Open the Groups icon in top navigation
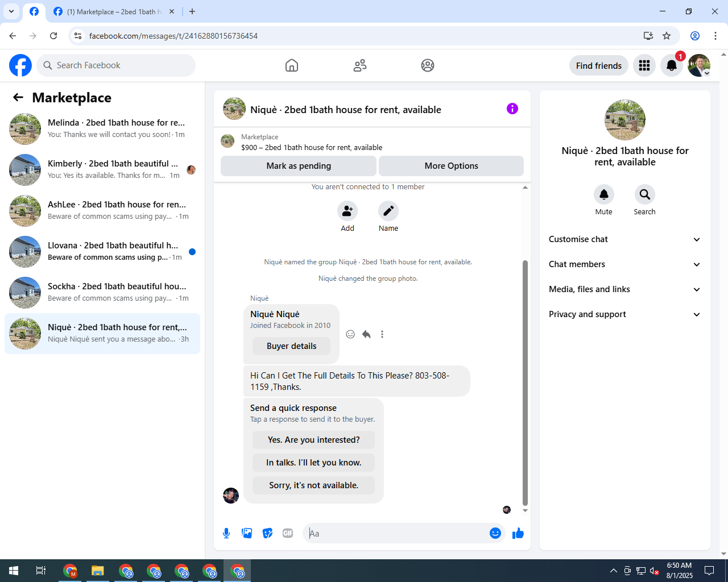The width and height of the screenshot is (728, 582). tap(428, 65)
